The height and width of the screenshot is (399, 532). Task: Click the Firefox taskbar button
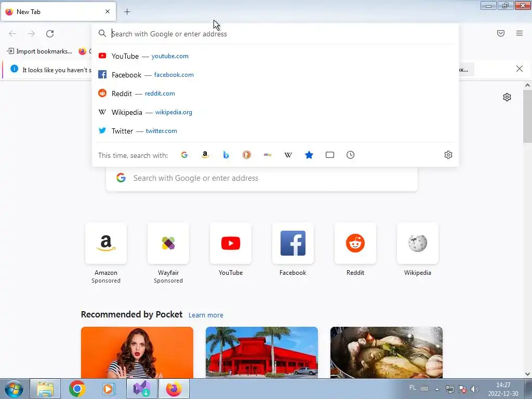(x=174, y=389)
